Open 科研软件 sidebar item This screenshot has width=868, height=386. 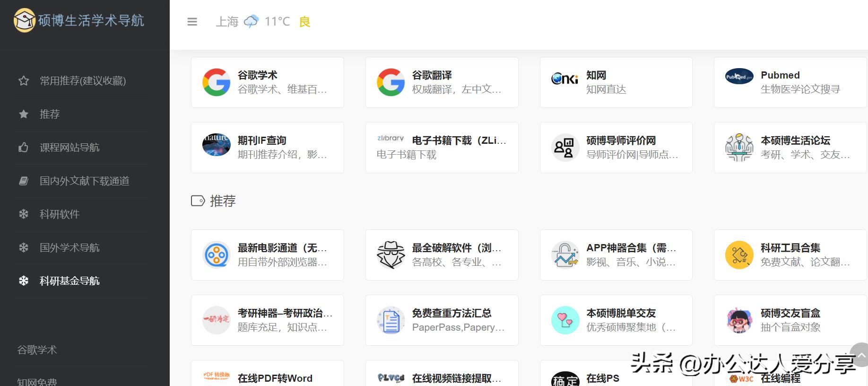coord(60,214)
